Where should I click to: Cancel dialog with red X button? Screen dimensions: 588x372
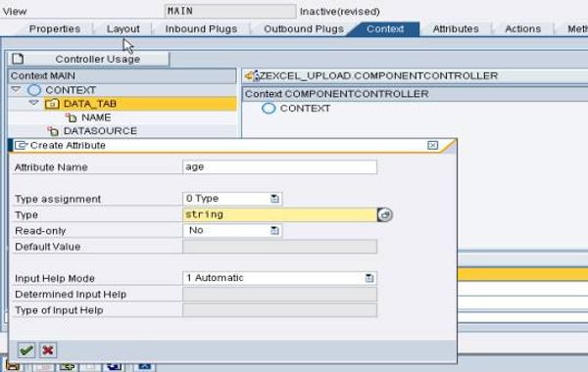[x=48, y=350]
